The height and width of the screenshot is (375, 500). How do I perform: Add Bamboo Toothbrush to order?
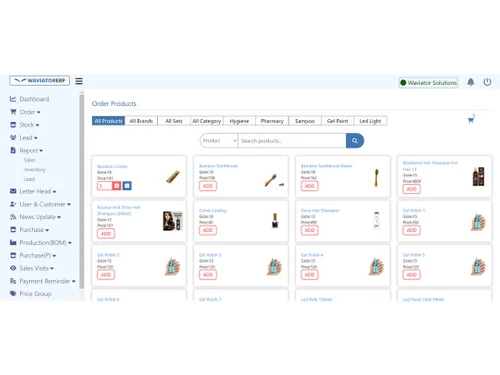pyautogui.click(x=208, y=186)
